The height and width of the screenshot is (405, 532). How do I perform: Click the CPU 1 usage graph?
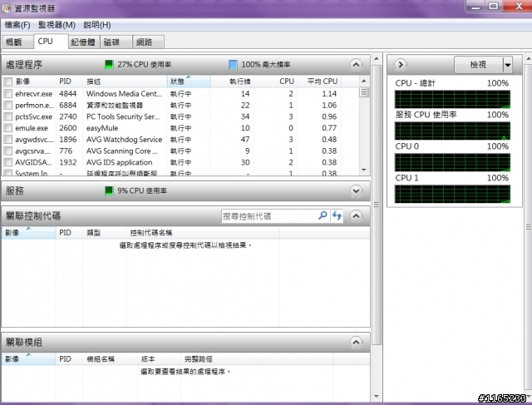tap(452, 194)
